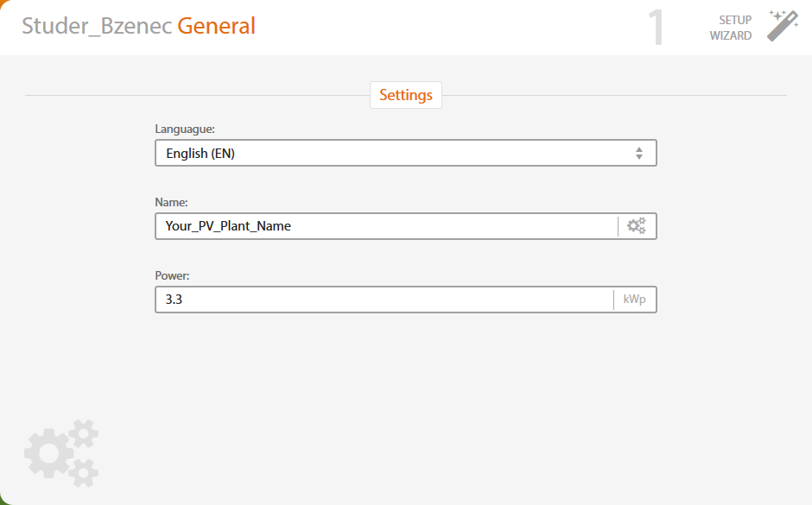
Task: Focus the Power input field
Action: coord(384,300)
